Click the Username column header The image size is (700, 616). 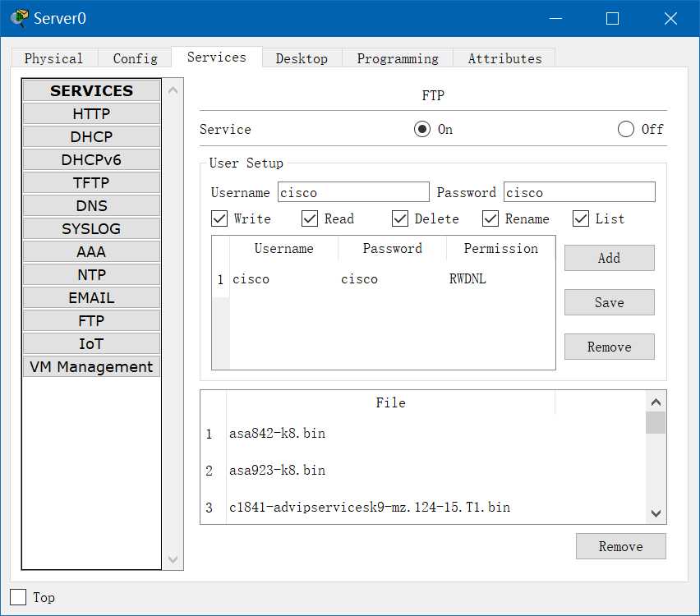point(284,249)
